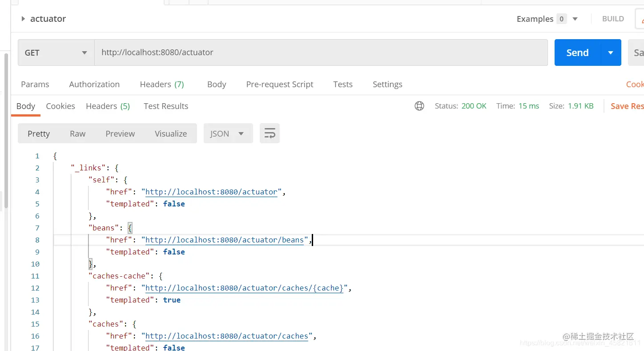Viewport: 644px width, 351px height.
Task: Select the Pretty view mode
Action: (39, 133)
